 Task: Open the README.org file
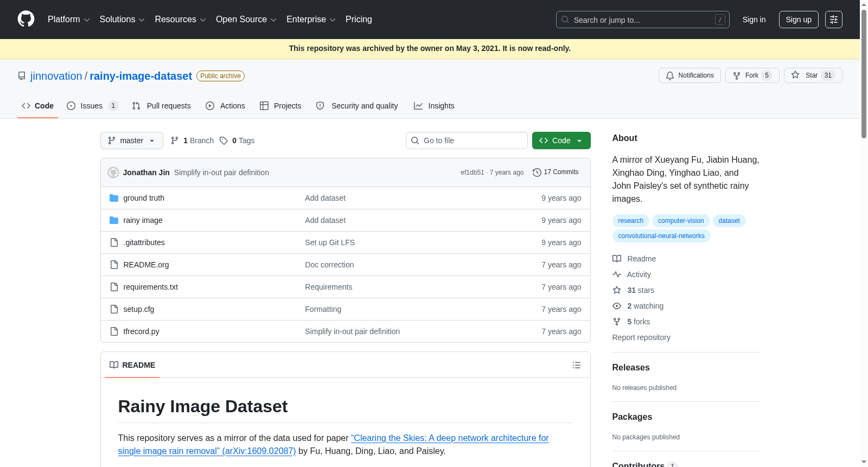146,265
